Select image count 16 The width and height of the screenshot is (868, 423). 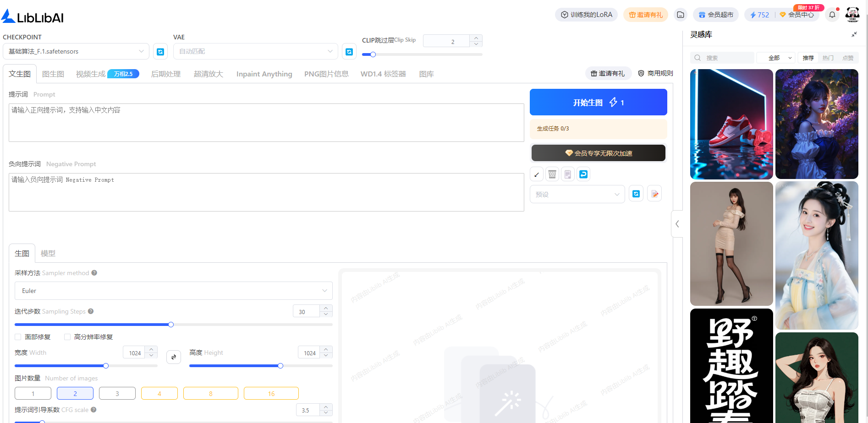pos(271,393)
